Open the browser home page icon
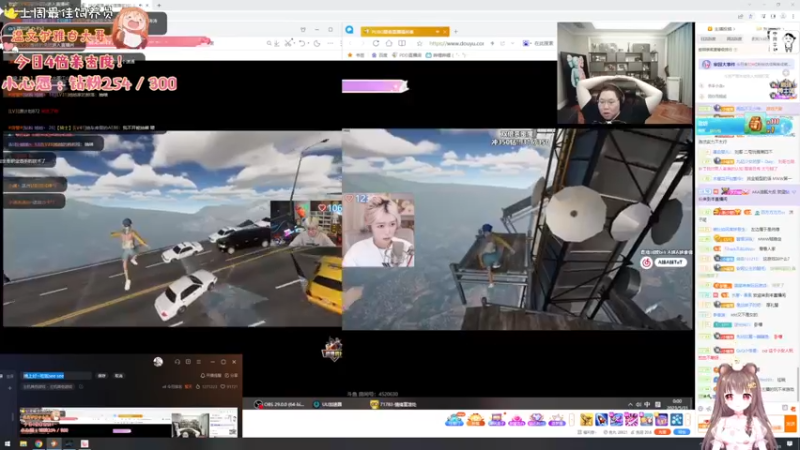This screenshot has height=450, width=800. (389, 43)
